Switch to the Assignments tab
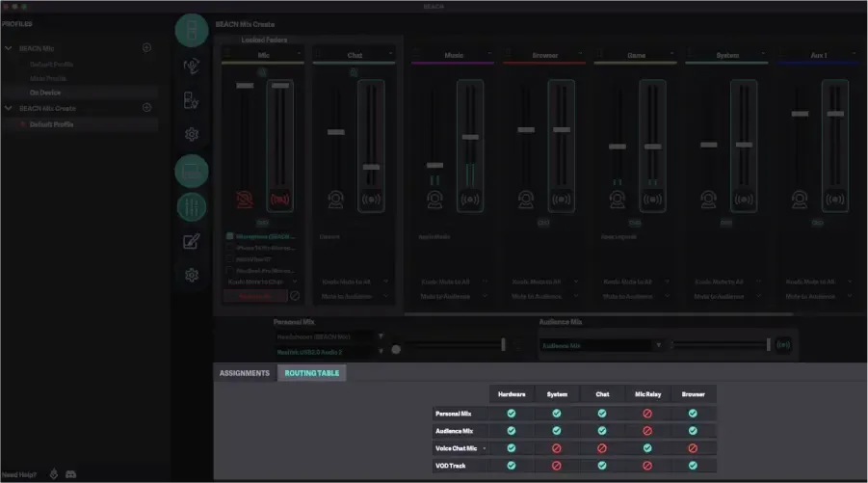Screen dimensions: 868x483 pyautogui.click(x=245, y=373)
